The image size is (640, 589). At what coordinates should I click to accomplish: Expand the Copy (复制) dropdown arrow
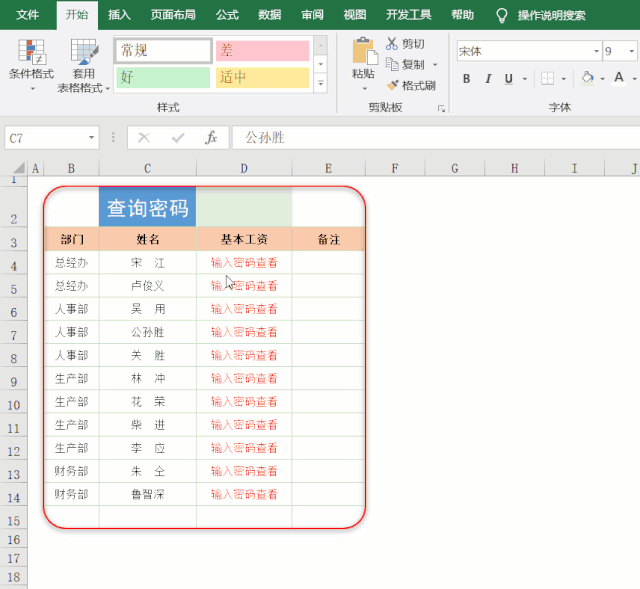435,64
